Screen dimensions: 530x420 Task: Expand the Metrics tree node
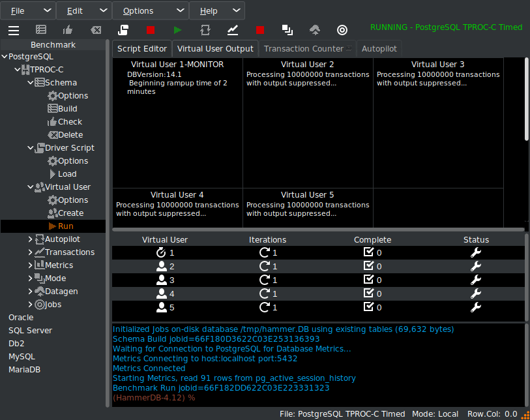point(31,265)
